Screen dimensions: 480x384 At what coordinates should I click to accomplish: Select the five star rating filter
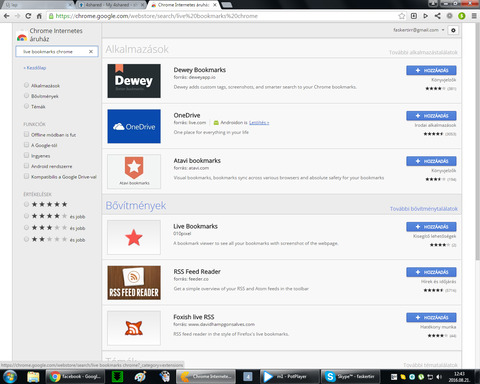coord(26,204)
